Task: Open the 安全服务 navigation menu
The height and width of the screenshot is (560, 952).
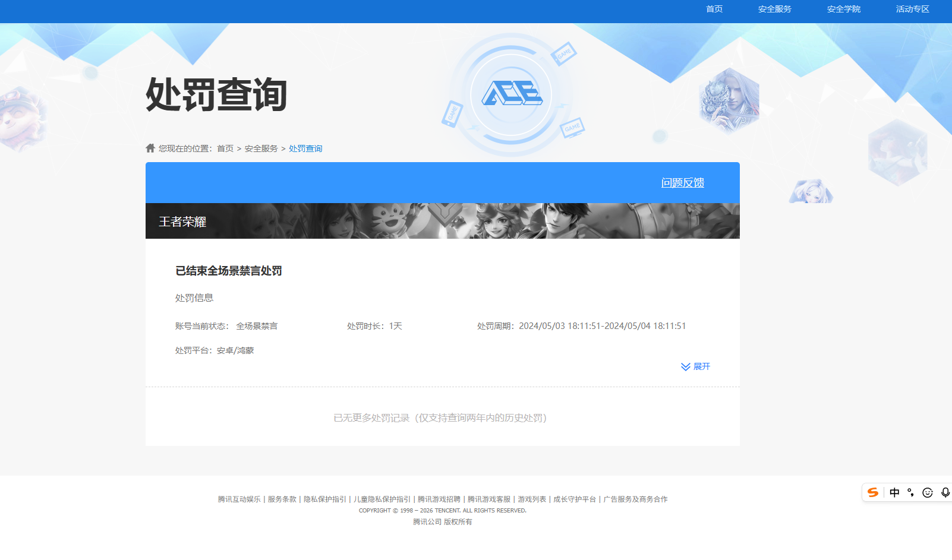Action: click(x=773, y=9)
